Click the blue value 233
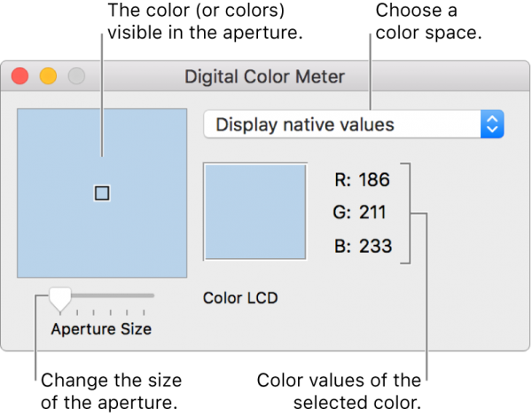Image resolution: width=532 pixels, height=417 pixels. [375, 246]
